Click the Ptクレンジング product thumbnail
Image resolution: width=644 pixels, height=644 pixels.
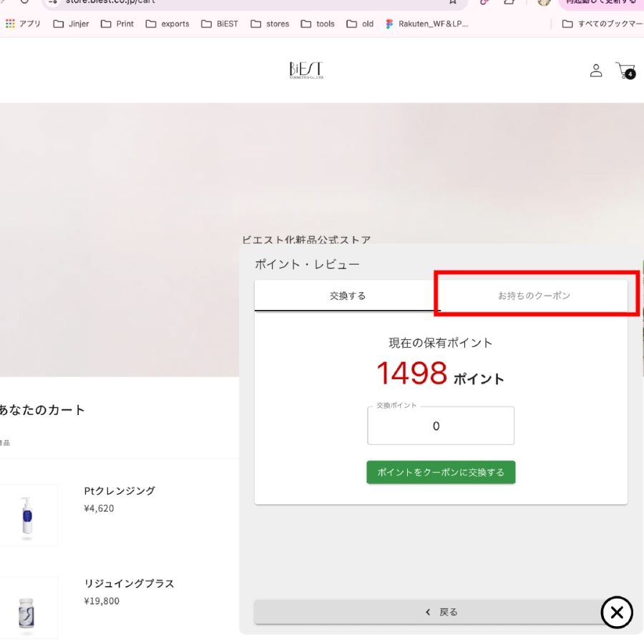coord(27,515)
